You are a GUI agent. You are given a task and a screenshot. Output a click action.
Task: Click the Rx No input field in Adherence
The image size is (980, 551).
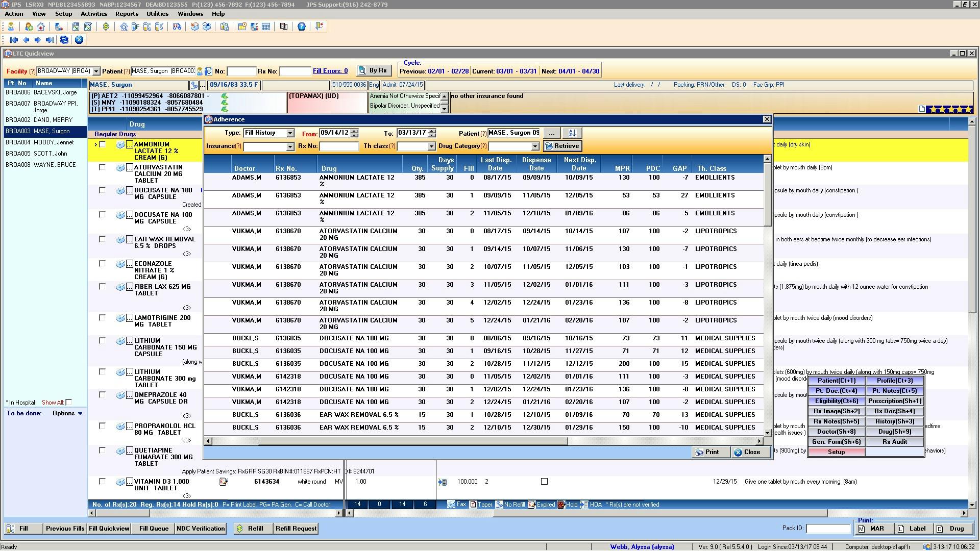[x=339, y=146]
